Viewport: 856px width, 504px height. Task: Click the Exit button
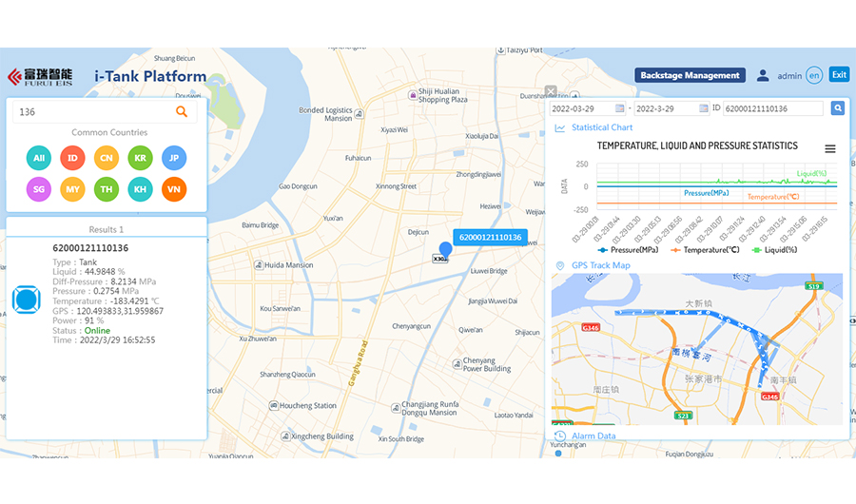click(x=839, y=75)
